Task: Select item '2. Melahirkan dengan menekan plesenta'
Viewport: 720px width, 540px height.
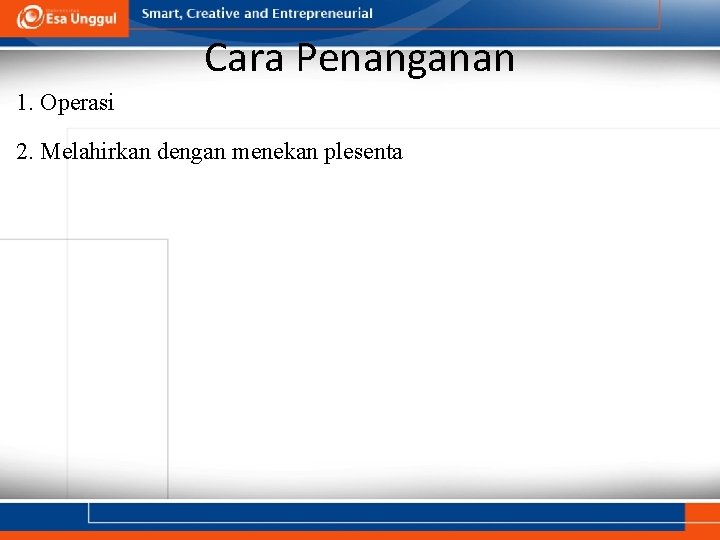Action: click(209, 152)
